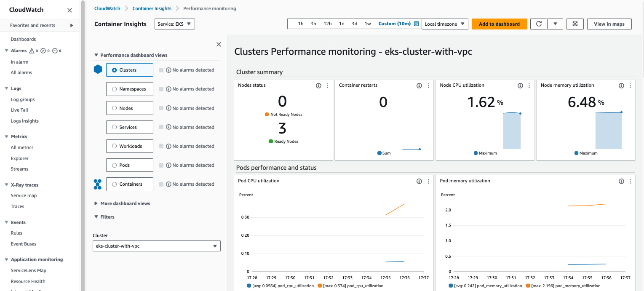Image resolution: width=644 pixels, height=291 pixels.
Task: Open All metrics in sidebar
Action: 22,147
